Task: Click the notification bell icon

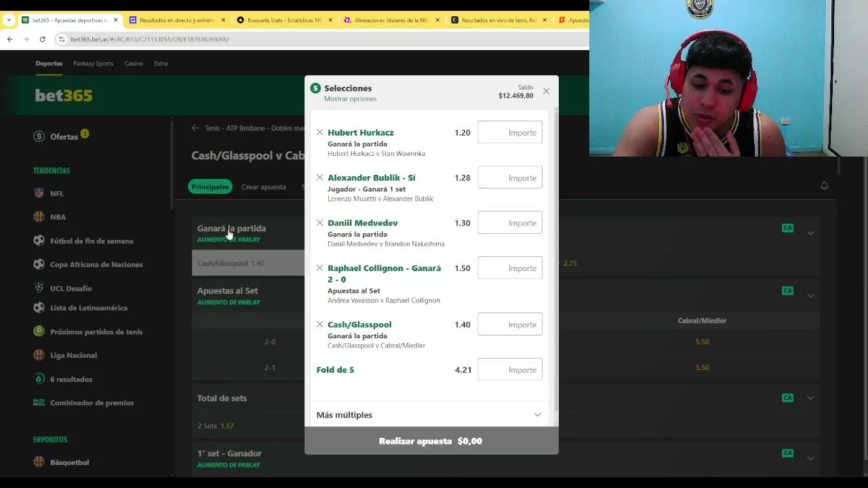Action: (824, 186)
